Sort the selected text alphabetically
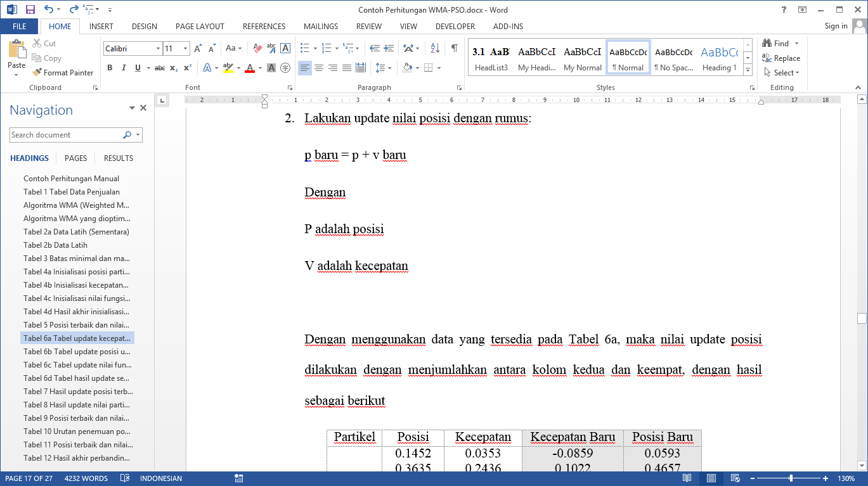Screen dimensions: 868x486 click(435, 48)
